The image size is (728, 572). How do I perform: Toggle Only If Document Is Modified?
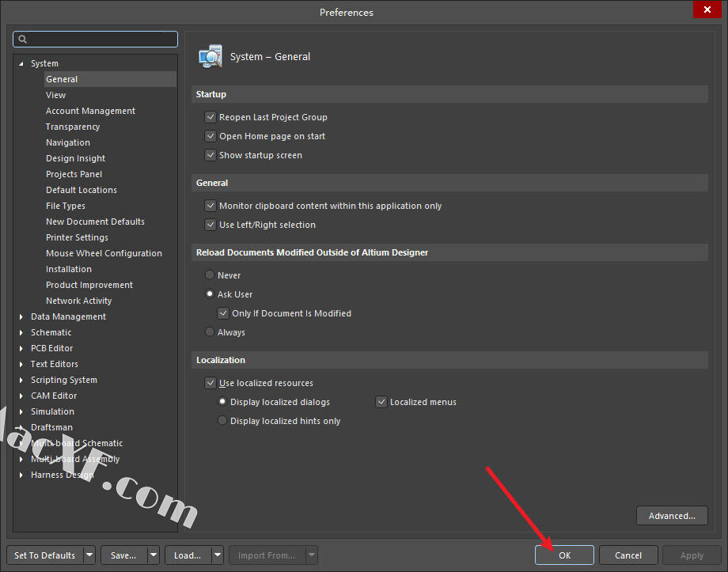pos(223,313)
